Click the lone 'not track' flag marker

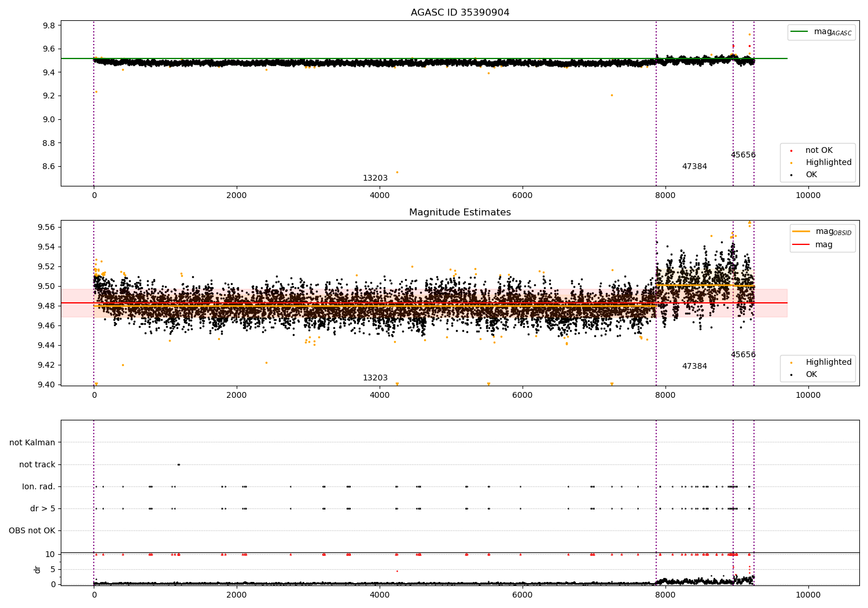pyautogui.click(x=178, y=464)
